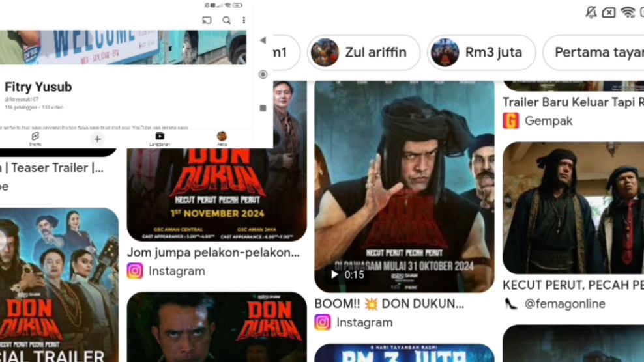Open the Don Dukun official trailer poster
The height and width of the screenshot is (362, 644).
[x=59, y=285]
